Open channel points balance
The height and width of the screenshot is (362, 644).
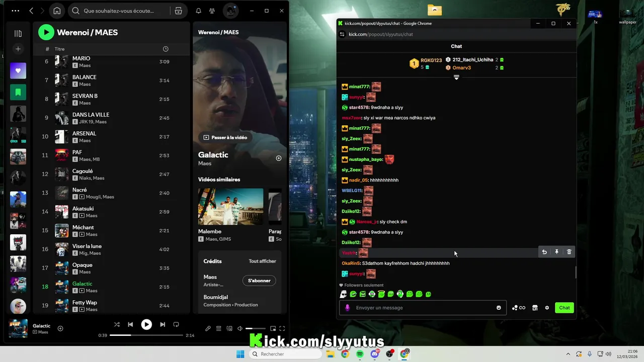[518, 308]
